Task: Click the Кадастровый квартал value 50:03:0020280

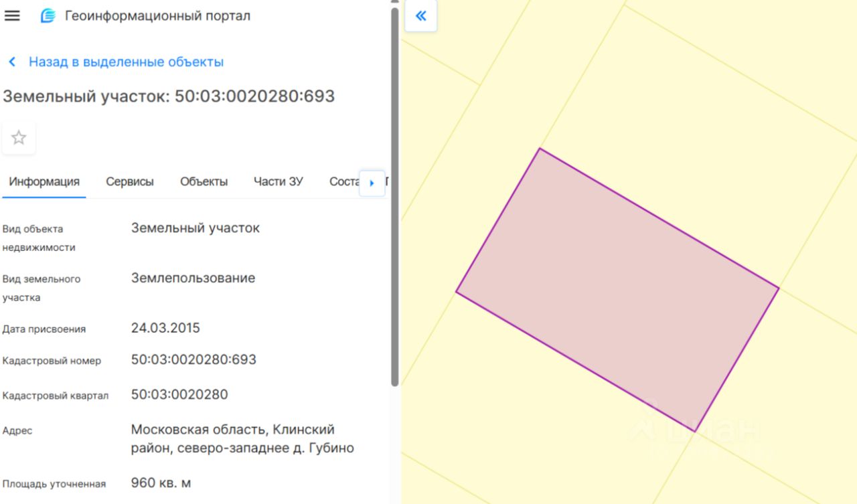Action: pyautogui.click(x=179, y=394)
